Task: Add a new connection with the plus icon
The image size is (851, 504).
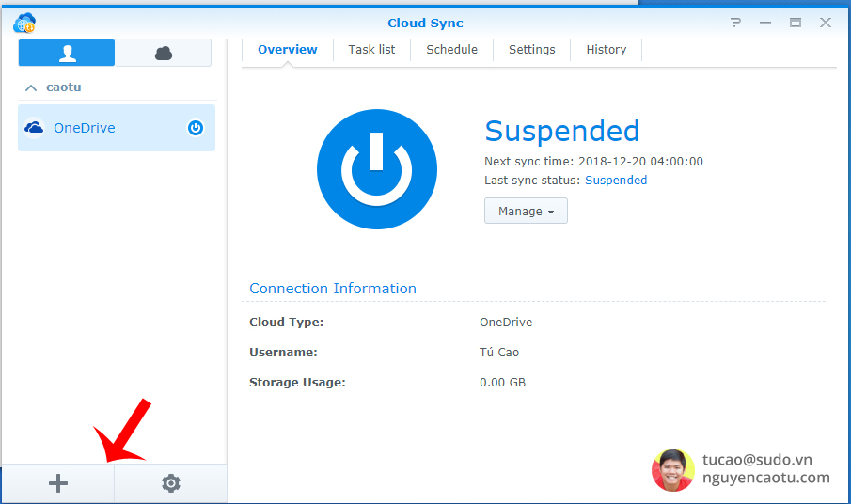Action: [x=58, y=483]
